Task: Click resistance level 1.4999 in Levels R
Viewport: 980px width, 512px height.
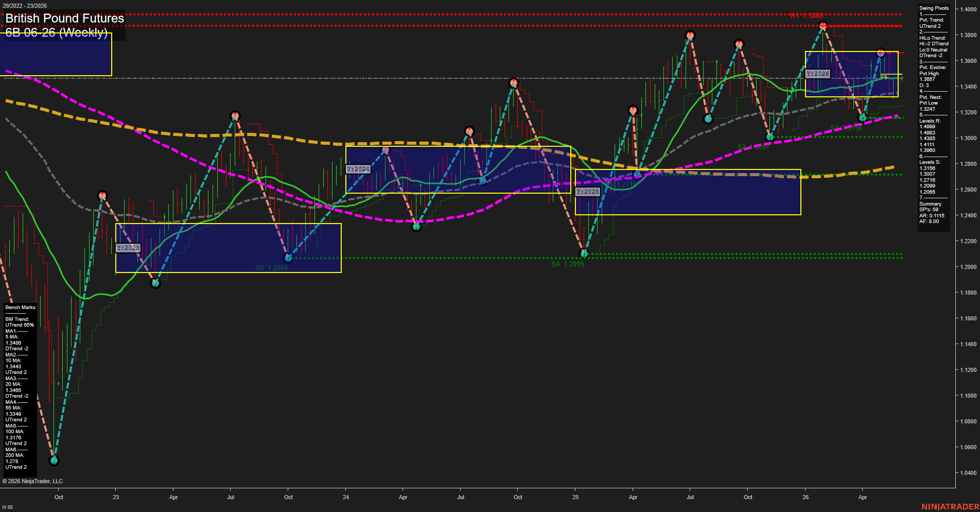Action: pos(927,127)
